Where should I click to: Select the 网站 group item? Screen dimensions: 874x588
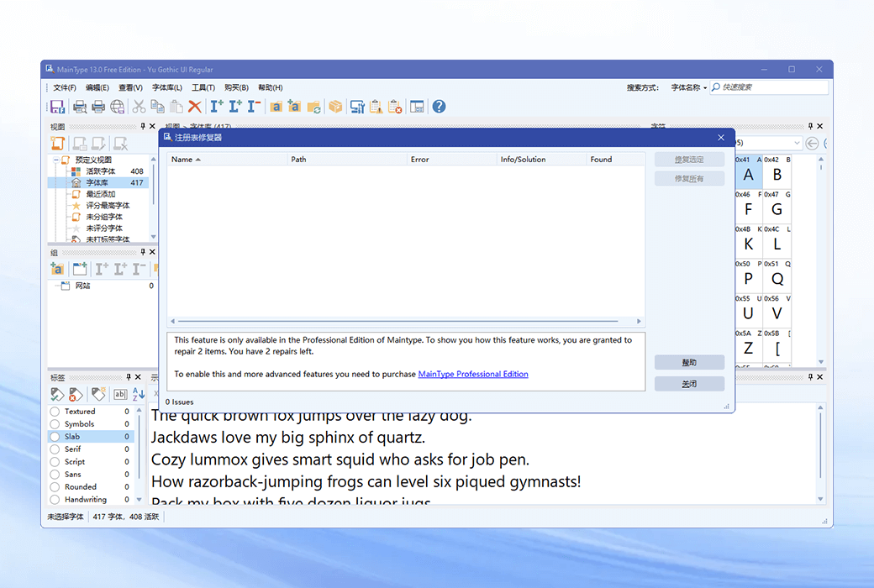pyautogui.click(x=82, y=286)
